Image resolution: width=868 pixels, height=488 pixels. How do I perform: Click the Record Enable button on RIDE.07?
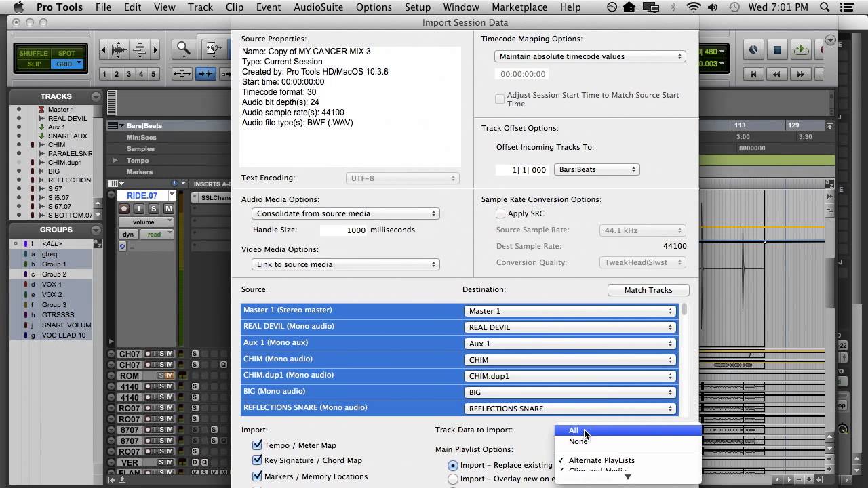pyautogui.click(x=124, y=209)
